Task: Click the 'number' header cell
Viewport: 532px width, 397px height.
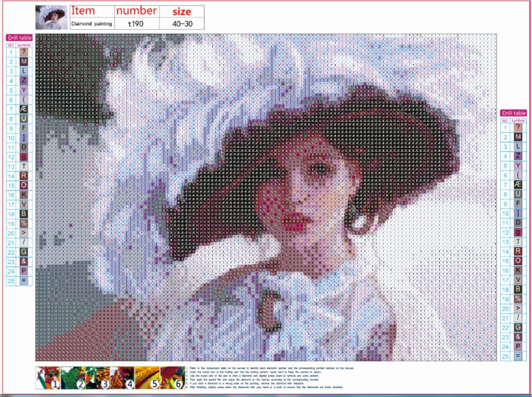Action: pyautogui.click(x=137, y=11)
